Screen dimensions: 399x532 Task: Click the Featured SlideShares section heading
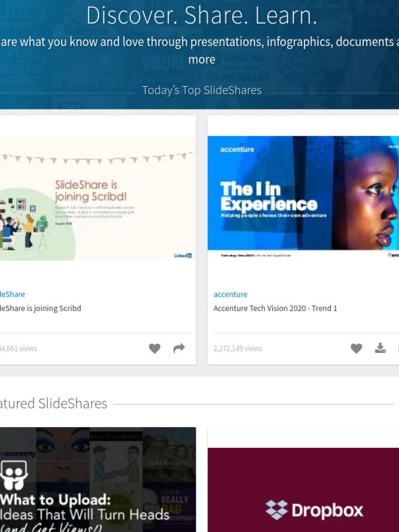click(x=54, y=403)
